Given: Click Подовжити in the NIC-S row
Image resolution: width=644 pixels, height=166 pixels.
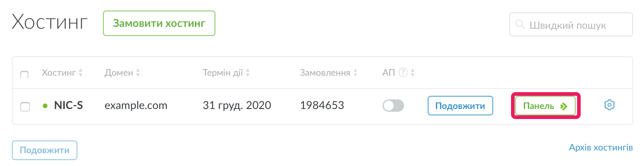Looking at the screenshot, I should coord(460,106).
